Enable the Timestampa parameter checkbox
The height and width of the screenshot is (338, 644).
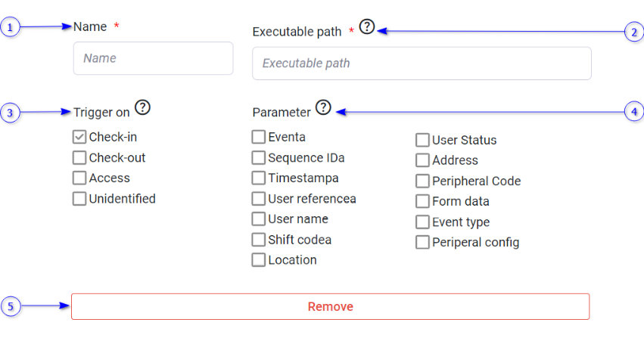[259, 178]
